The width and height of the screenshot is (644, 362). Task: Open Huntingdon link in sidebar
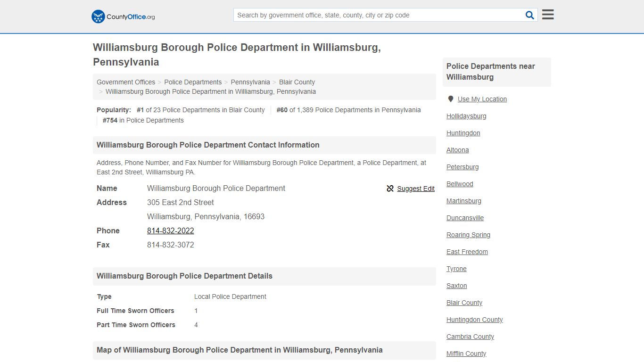tap(463, 133)
